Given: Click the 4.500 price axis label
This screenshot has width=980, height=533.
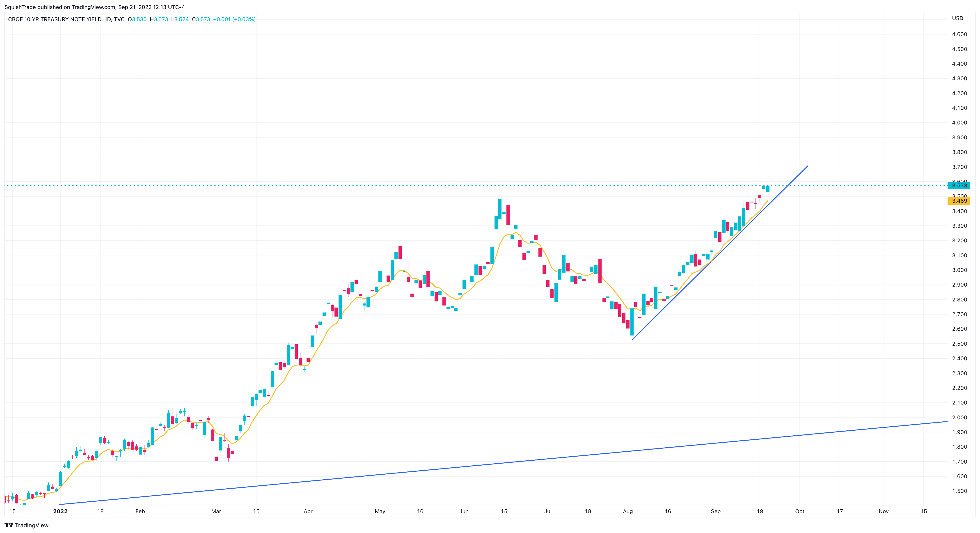Looking at the screenshot, I should (959, 49).
